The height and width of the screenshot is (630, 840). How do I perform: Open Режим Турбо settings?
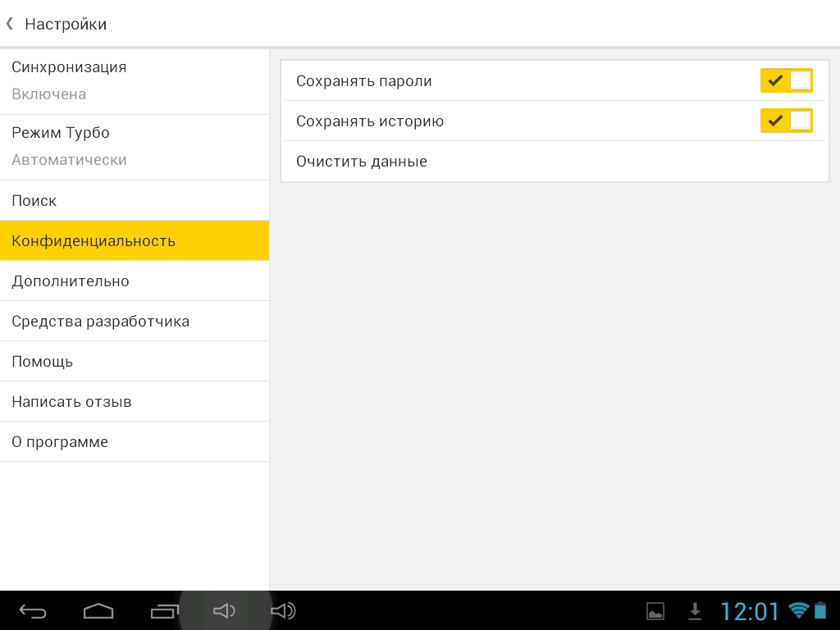(x=135, y=148)
